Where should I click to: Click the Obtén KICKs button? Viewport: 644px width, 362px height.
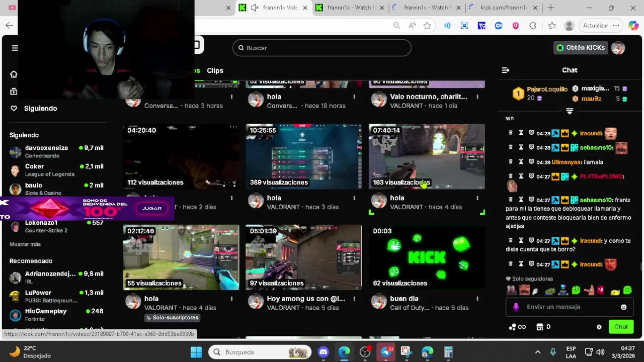pyautogui.click(x=580, y=48)
